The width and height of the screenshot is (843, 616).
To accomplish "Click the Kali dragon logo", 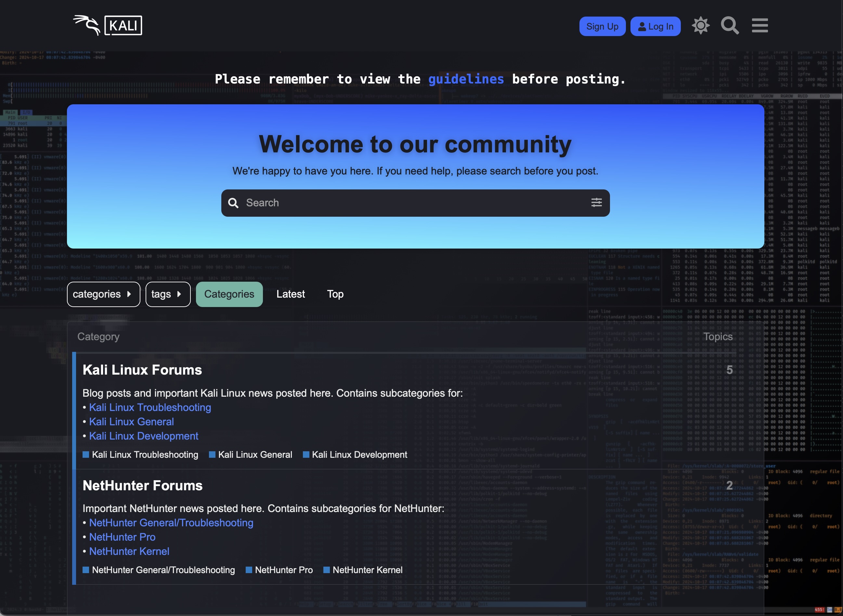I will pyautogui.click(x=87, y=25).
